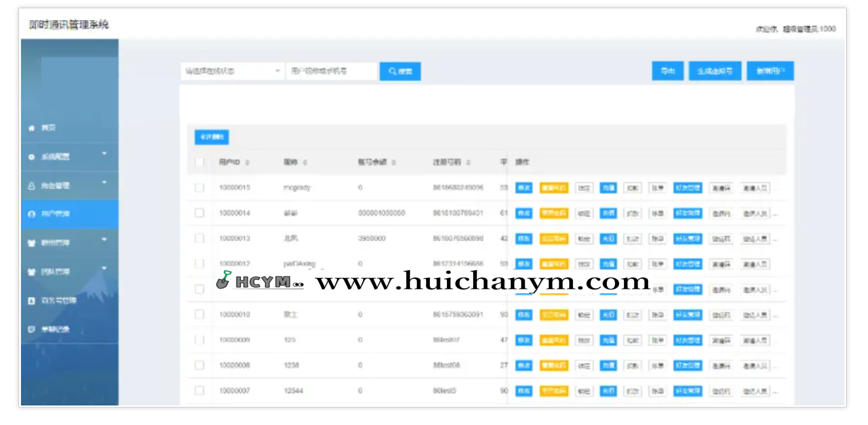Click the blue 充值 button in row 10000013
Image resolution: width=868 pixels, height=425 pixels.
click(608, 239)
